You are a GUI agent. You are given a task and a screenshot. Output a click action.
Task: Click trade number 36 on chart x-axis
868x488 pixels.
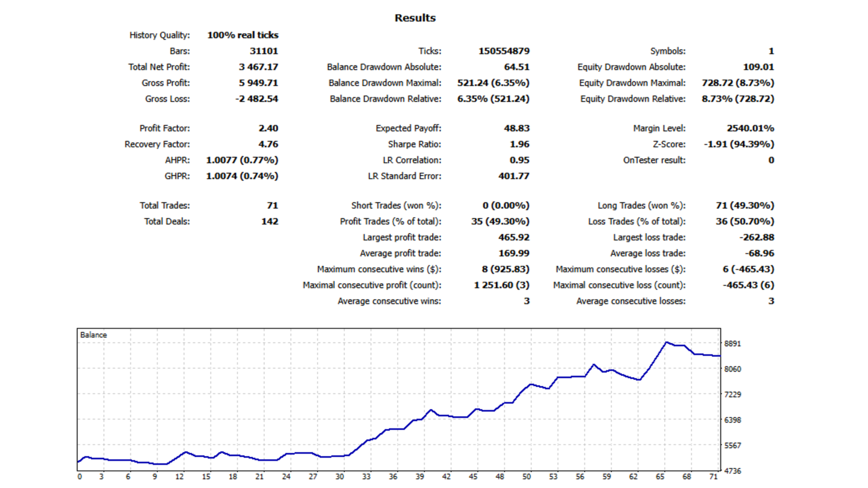point(393,477)
